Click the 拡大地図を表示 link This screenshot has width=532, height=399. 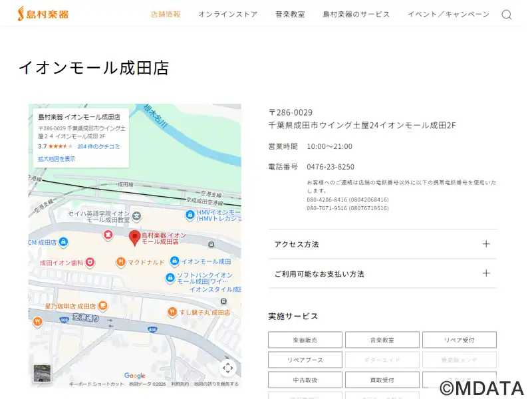tap(57, 159)
